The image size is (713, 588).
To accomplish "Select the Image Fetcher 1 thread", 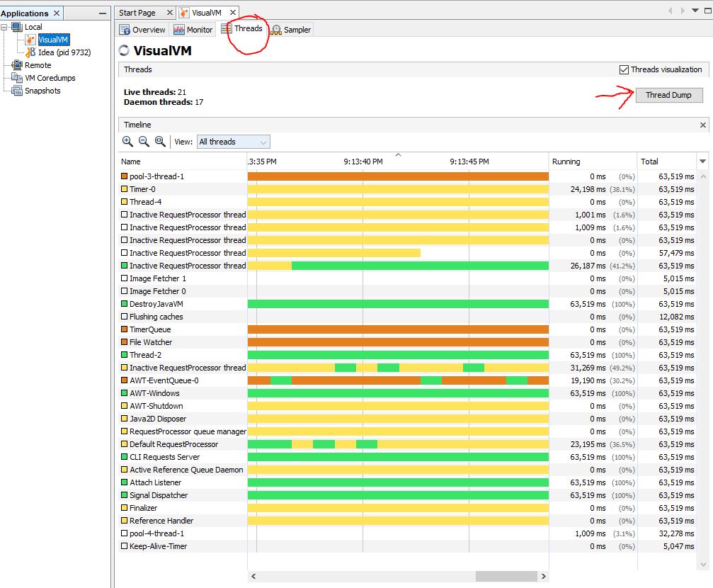I will pos(409,278).
